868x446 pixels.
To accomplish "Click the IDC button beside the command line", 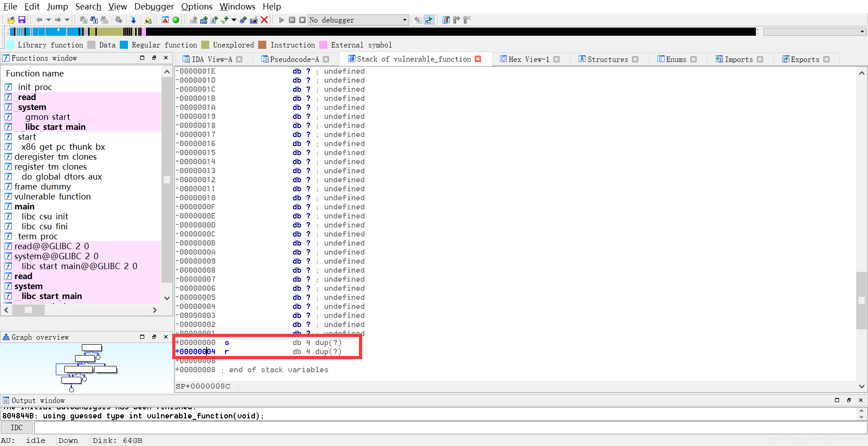I will [x=17, y=427].
